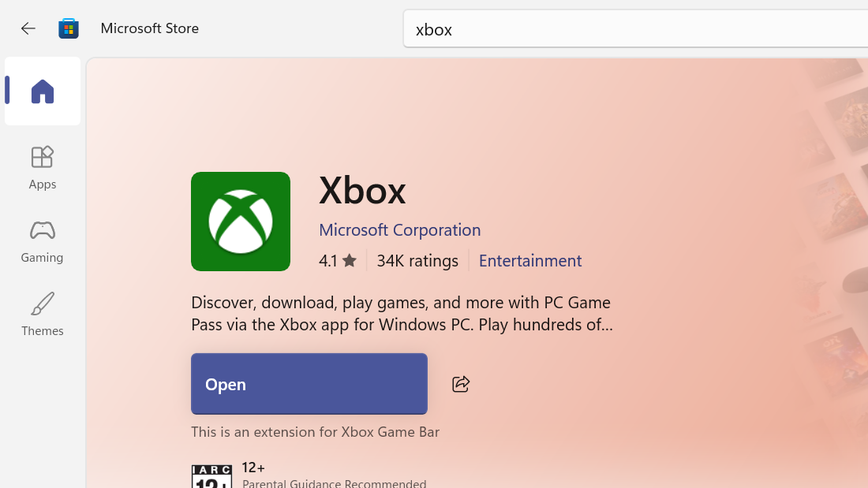
Task: Open the Entertainment category link
Action: coord(529,261)
